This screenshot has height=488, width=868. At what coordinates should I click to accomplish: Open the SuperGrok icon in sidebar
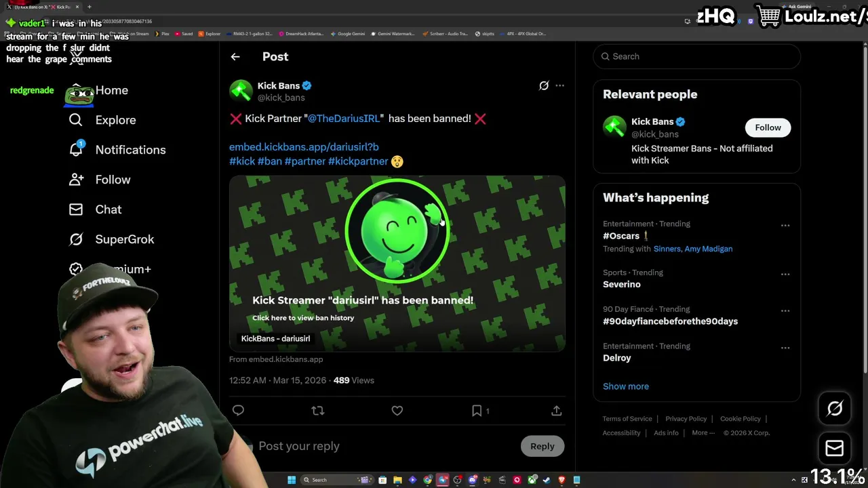pyautogui.click(x=76, y=239)
